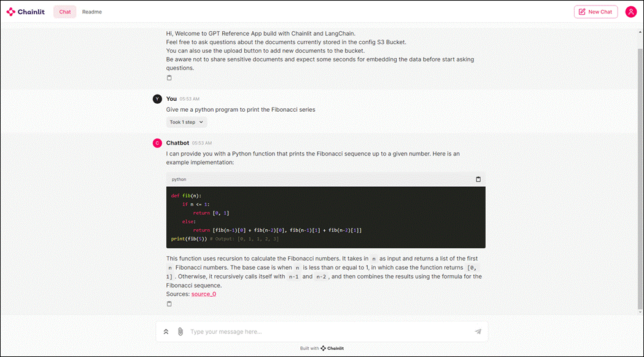644x357 pixels.
Task: Click the 'else:' code line
Action: click(188, 222)
